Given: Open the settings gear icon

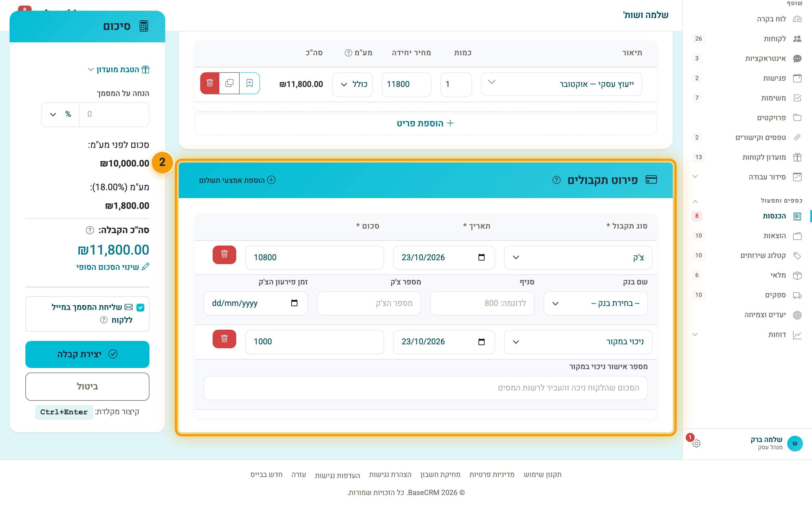Looking at the screenshot, I should [696, 443].
